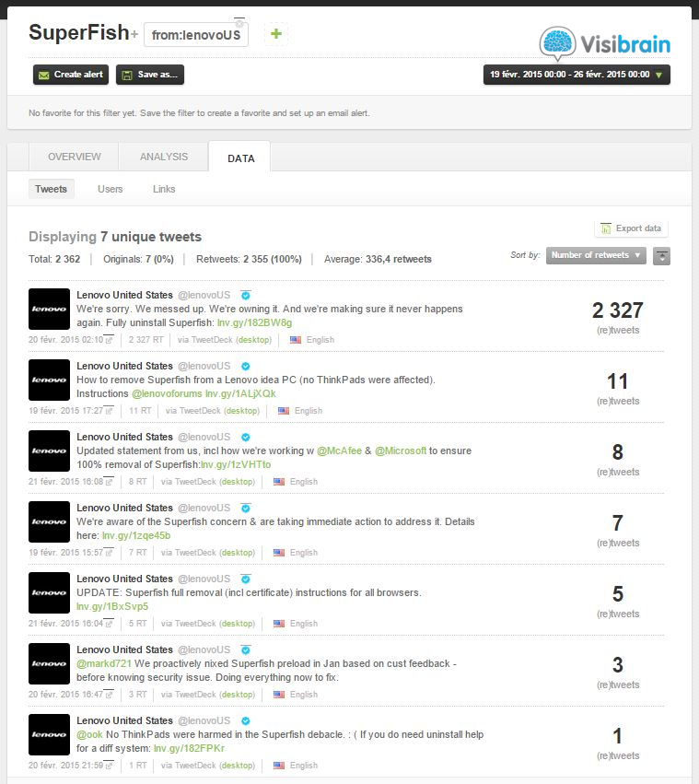Click "Average: 336,4 retweets" text
Screen dimensions: 699x784
(378, 260)
